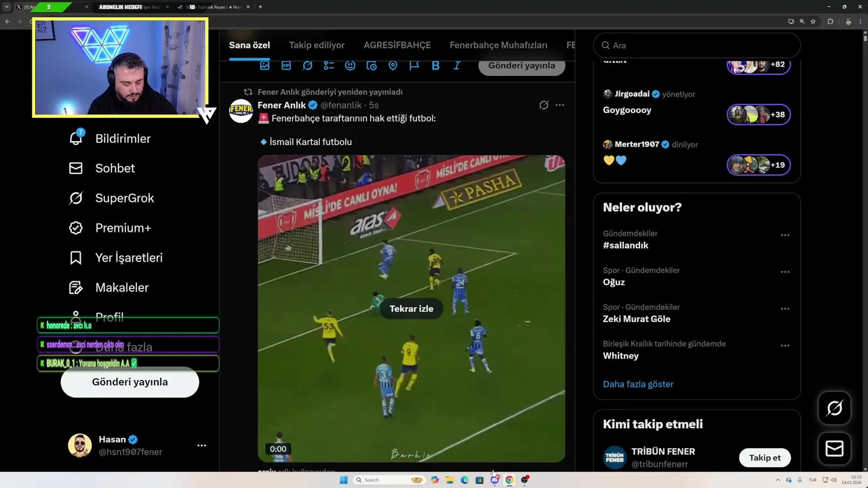Follow TRİBÜN FENER with Takip et
Viewport: 868px width, 488px height.
[x=765, y=457]
